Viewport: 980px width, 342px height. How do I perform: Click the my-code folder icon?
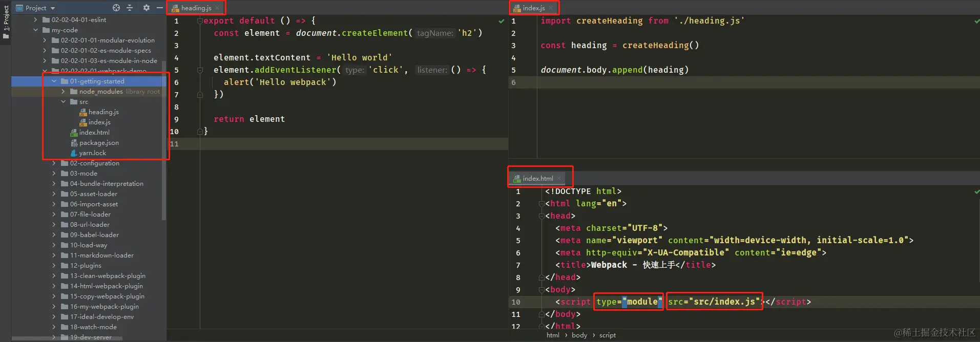click(x=46, y=30)
